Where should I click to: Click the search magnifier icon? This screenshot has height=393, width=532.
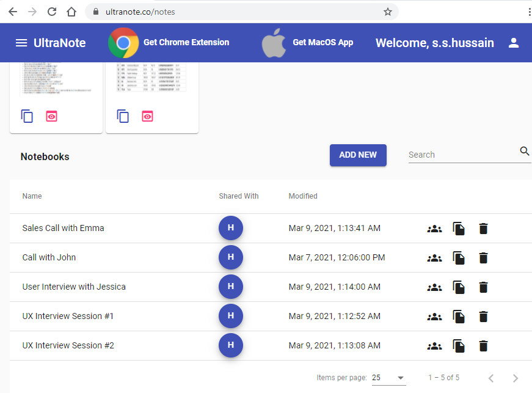coord(525,151)
